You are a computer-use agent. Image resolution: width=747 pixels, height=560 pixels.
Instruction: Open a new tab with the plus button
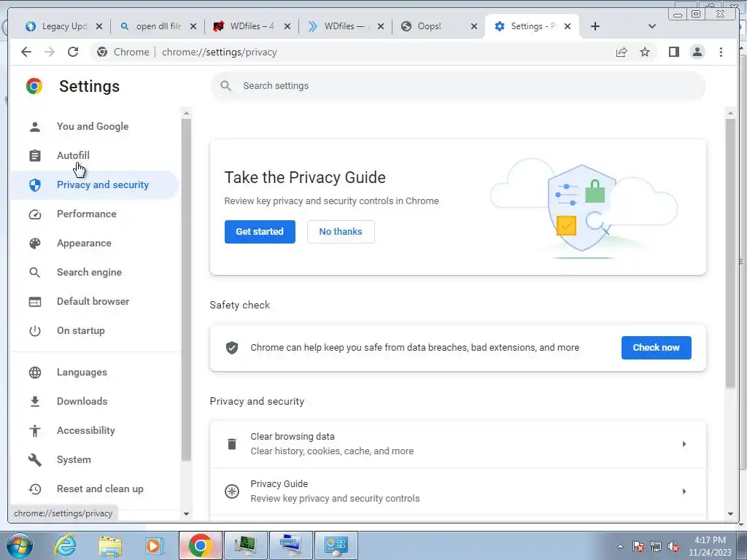(x=595, y=26)
